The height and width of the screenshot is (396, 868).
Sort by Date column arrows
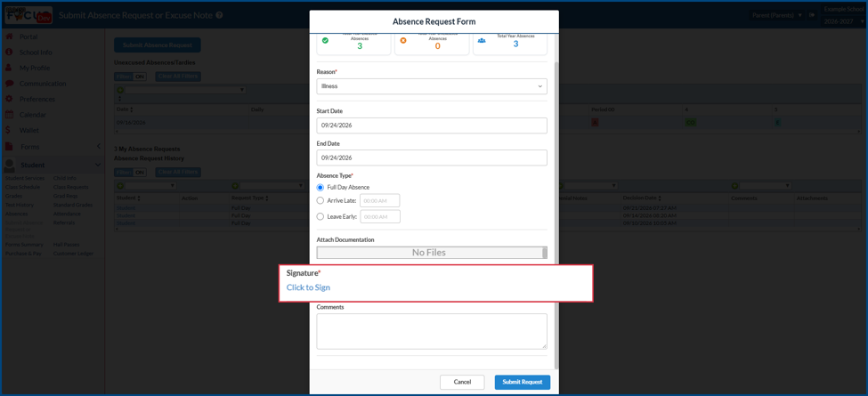coord(131,110)
